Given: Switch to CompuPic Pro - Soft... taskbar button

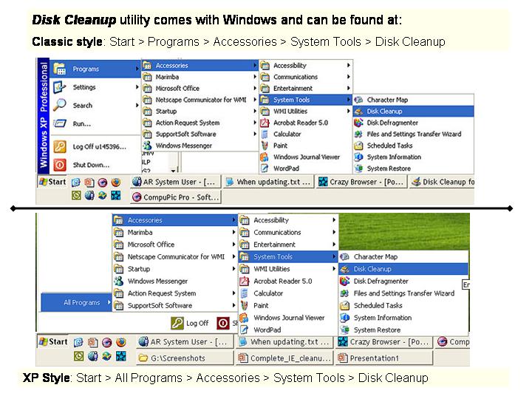Looking at the screenshot, I should [x=176, y=197].
